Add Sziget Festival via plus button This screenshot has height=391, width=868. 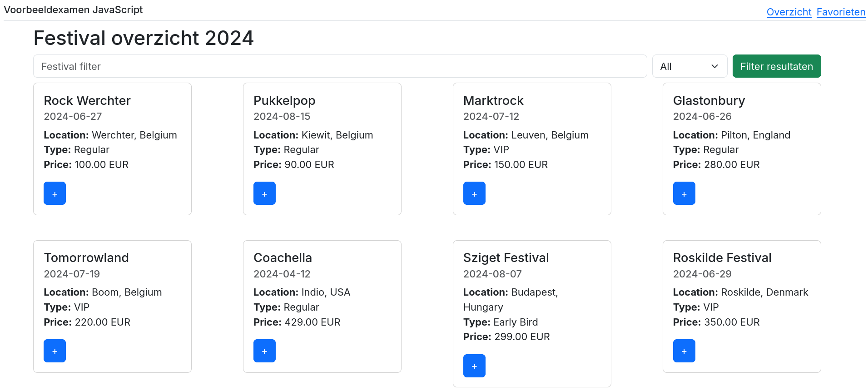click(474, 366)
